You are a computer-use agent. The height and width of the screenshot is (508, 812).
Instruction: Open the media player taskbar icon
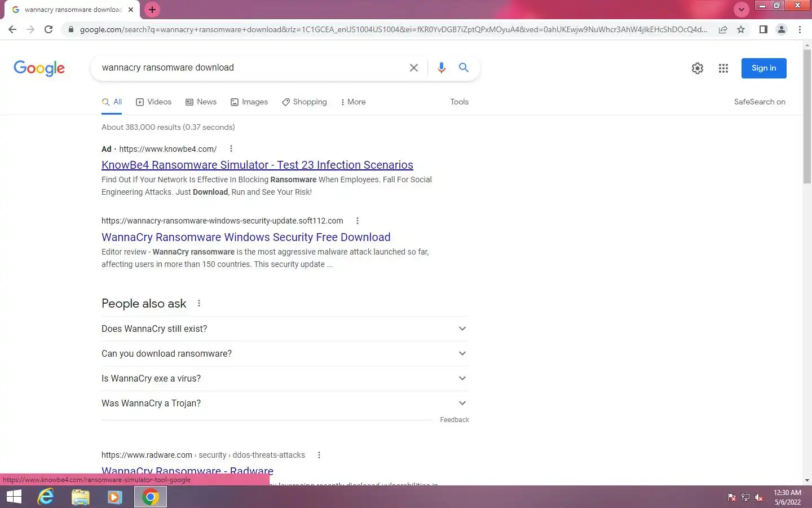[x=115, y=497]
